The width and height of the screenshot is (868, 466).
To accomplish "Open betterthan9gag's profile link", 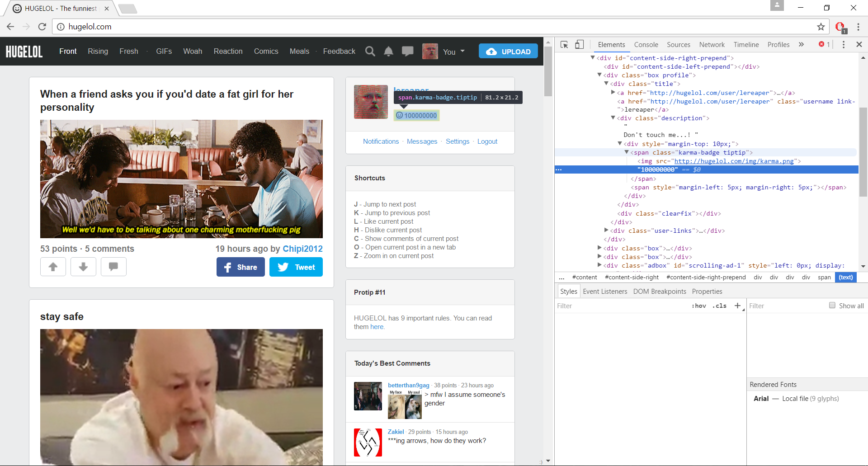I will click(x=408, y=386).
